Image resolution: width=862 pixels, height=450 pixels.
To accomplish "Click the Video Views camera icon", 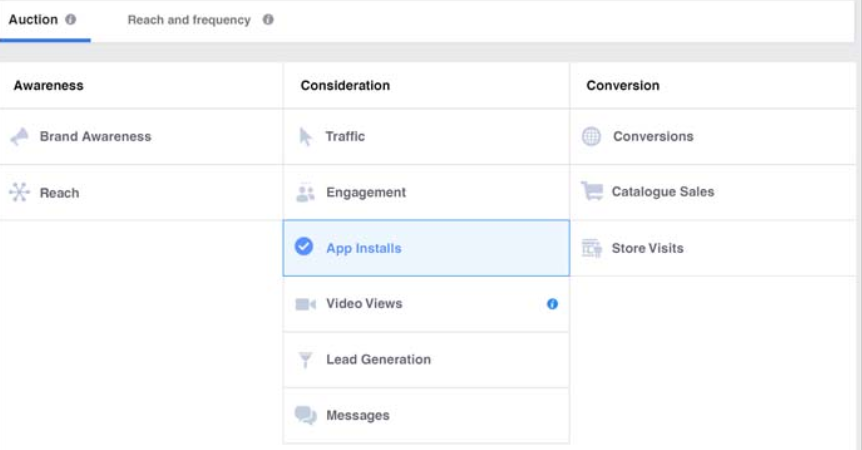I will click(x=306, y=304).
